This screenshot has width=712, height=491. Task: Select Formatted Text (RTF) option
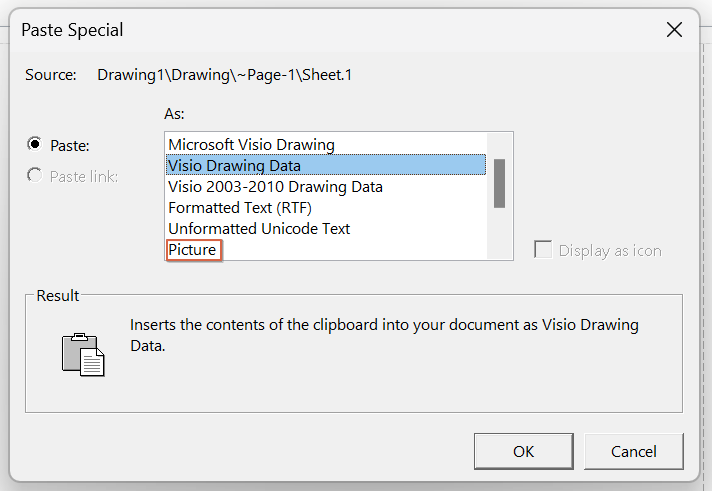240,208
